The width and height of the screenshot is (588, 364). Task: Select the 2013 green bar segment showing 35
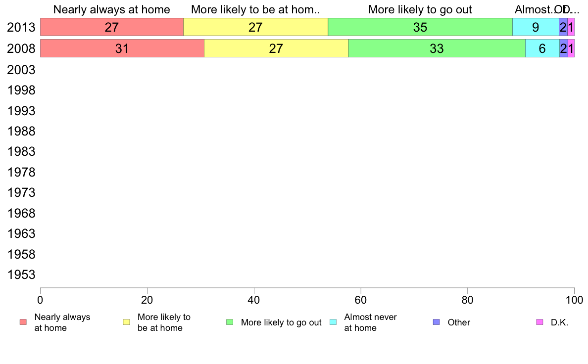(x=420, y=27)
